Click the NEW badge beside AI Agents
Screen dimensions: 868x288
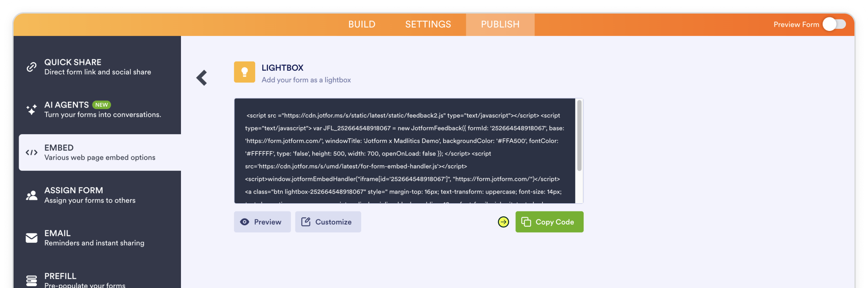pos(102,105)
